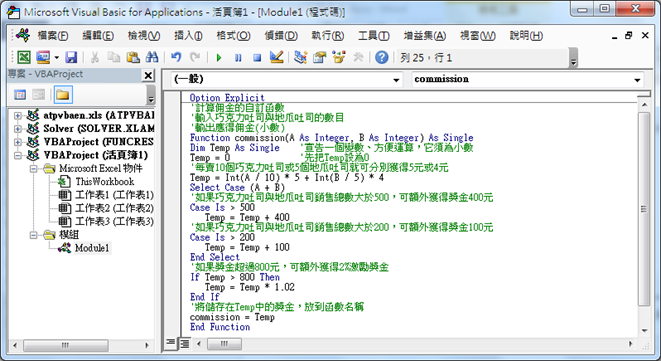Open the 說明(H) menu
This screenshot has height=361, width=661.
[526, 35]
